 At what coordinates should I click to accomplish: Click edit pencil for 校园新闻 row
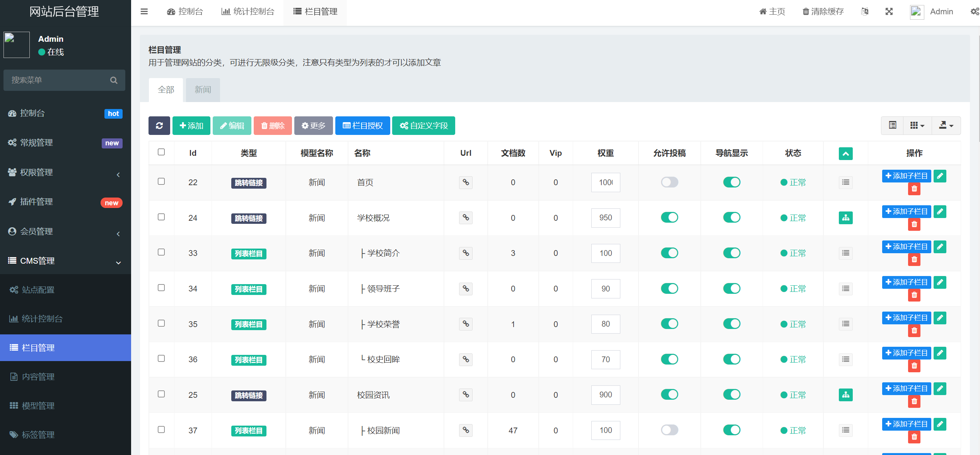point(940,424)
